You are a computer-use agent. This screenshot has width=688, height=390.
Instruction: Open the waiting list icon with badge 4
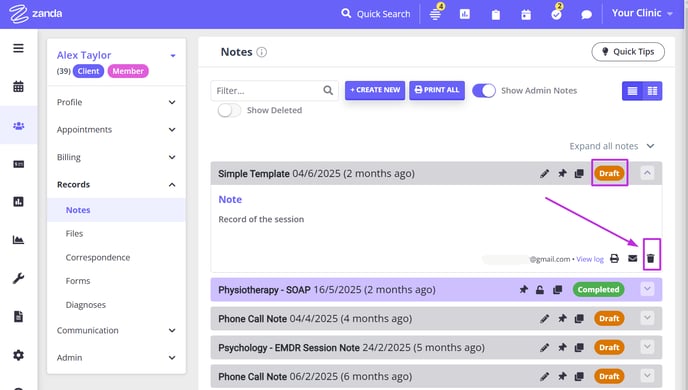coord(436,13)
